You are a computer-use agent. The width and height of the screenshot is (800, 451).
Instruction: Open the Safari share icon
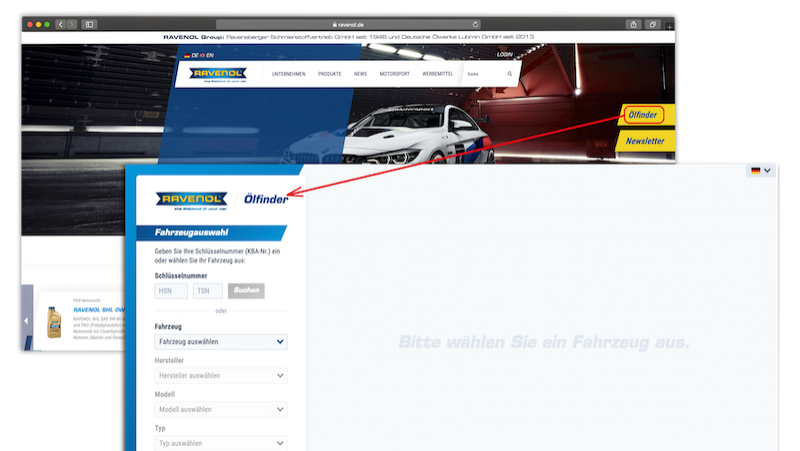click(633, 24)
